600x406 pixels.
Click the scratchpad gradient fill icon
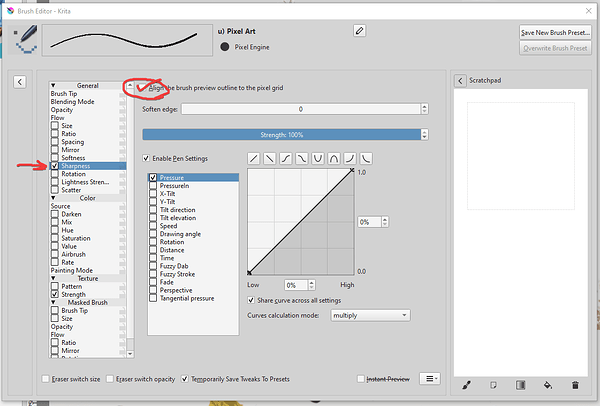coord(521,385)
